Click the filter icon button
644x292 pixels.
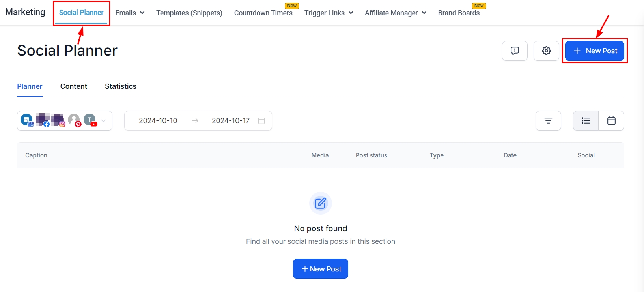(548, 121)
